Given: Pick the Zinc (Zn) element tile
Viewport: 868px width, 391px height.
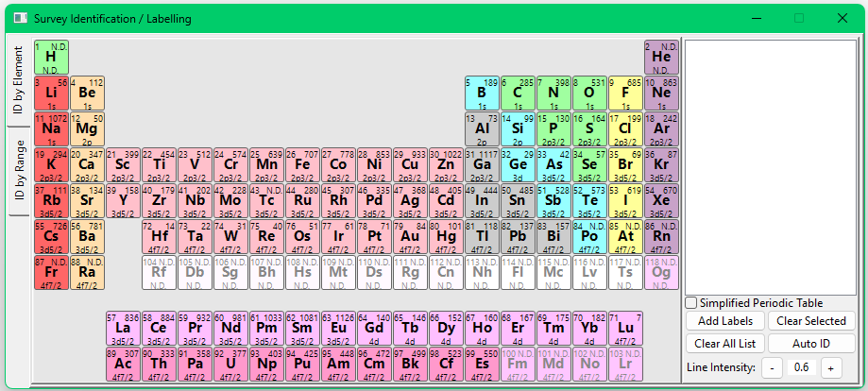Looking at the screenshot, I should pos(446,165).
